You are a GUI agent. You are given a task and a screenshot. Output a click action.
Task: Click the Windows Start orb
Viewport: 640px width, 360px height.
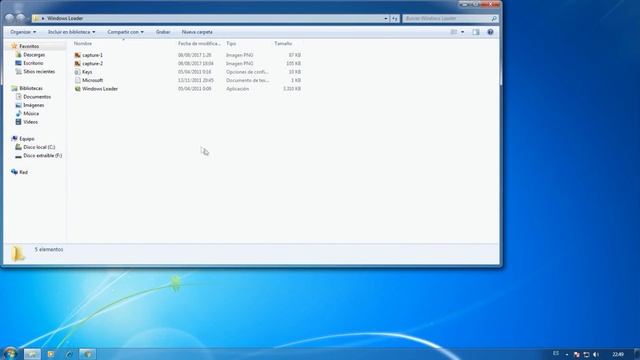click(10, 353)
